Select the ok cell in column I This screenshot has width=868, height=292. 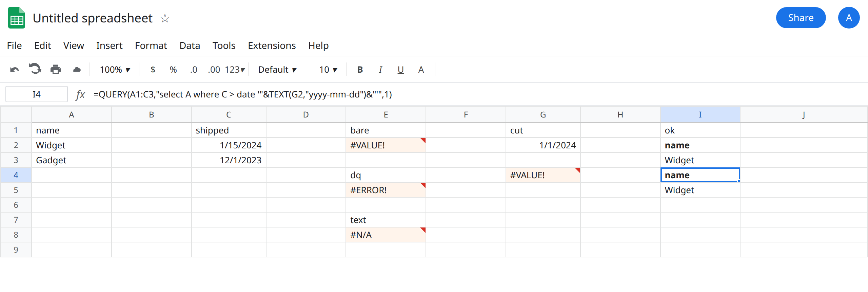(x=700, y=130)
